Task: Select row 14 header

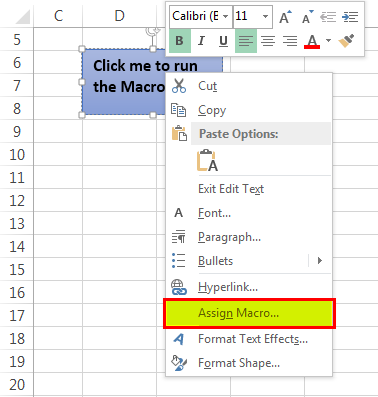Action: point(17,247)
